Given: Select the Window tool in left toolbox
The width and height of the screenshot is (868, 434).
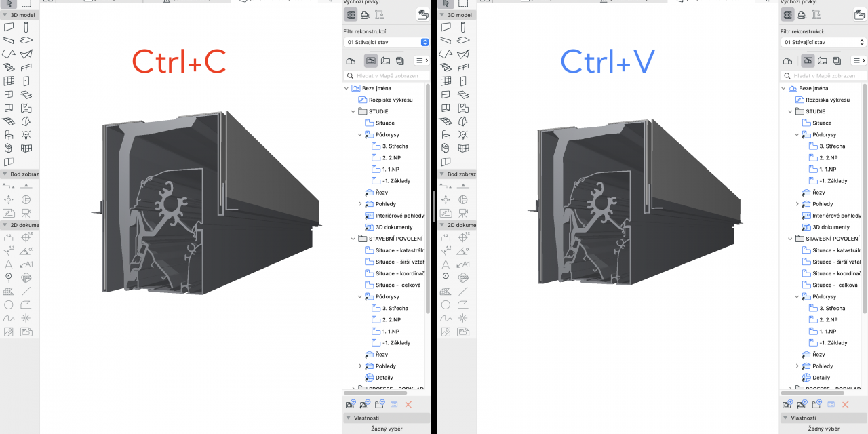Looking at the screenshot, I should click(x=9, y=95).
